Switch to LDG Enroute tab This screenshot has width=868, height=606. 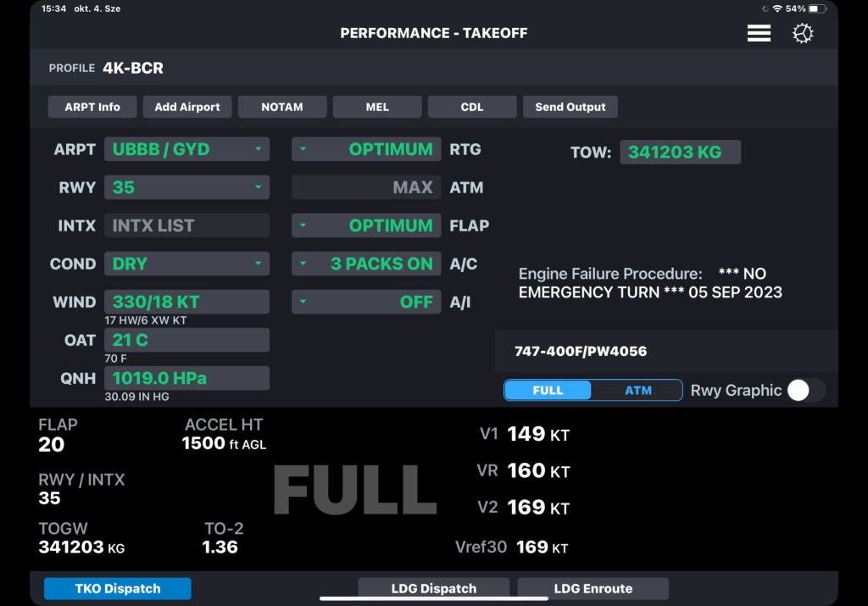tap(593, 588)
